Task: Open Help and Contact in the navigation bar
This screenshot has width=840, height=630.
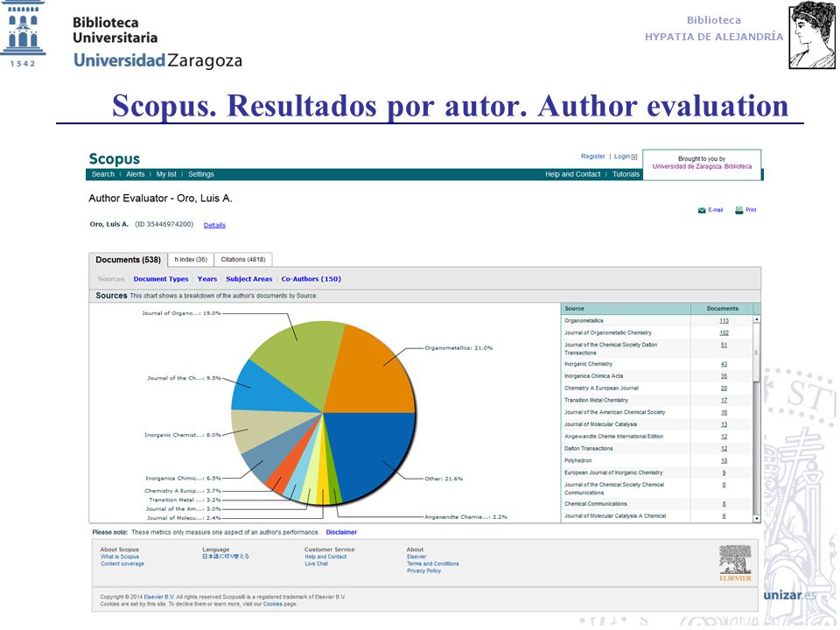Action: 572,174
